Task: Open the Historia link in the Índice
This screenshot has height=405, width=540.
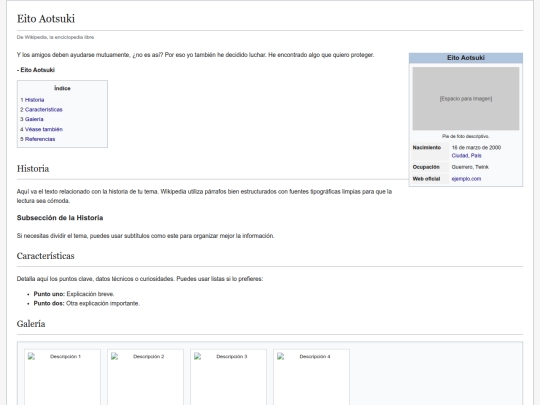Action: click(34, 100)
